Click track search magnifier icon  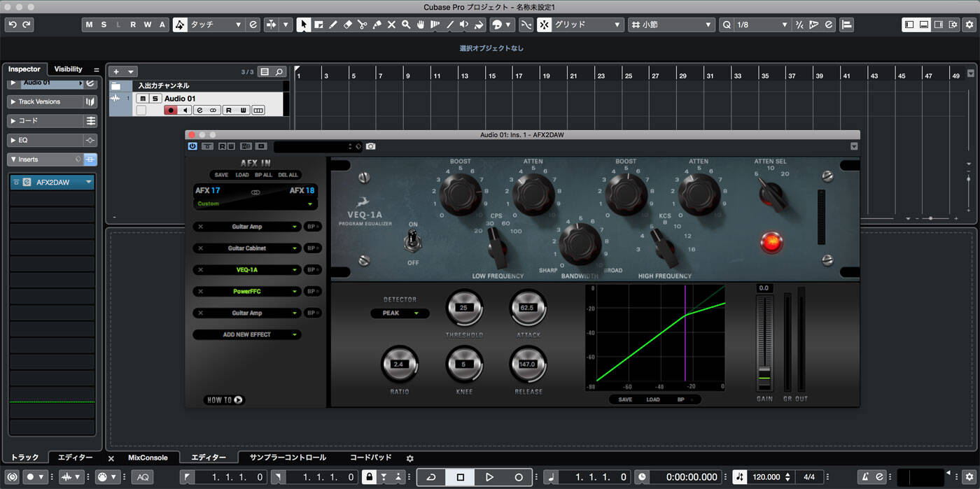279,72
